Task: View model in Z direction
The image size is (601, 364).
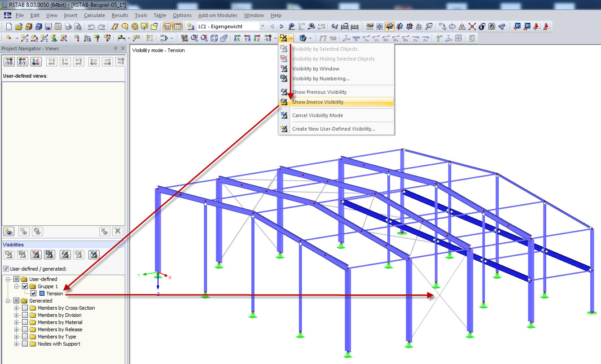Action: (x=257, y=38)
